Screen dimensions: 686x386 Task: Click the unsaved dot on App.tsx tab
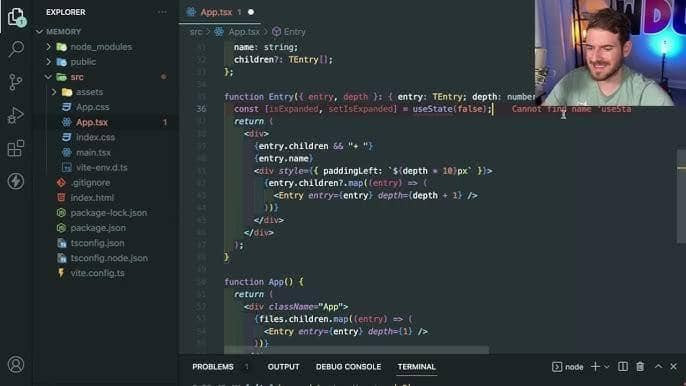tap(251, 12)
